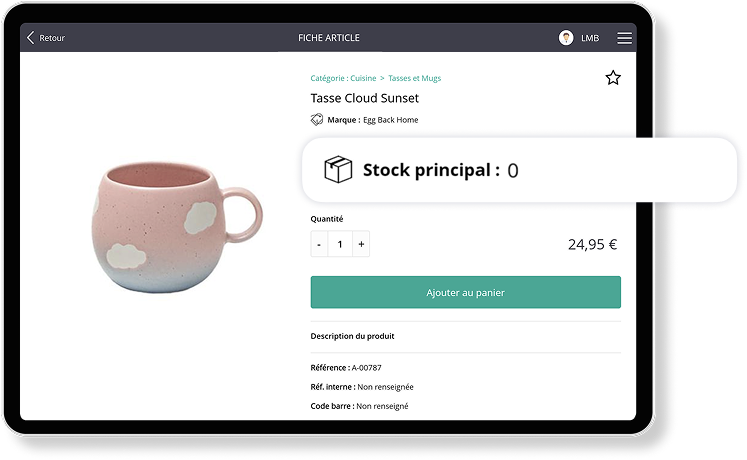Click the Egg Back Home brand name
747x460 pixels.
391,120
